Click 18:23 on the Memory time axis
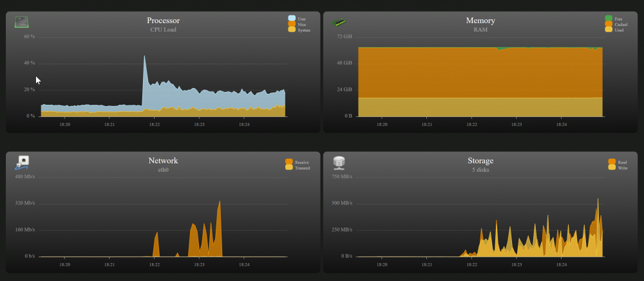Screen dimensions: 644x281 point(516,125)
